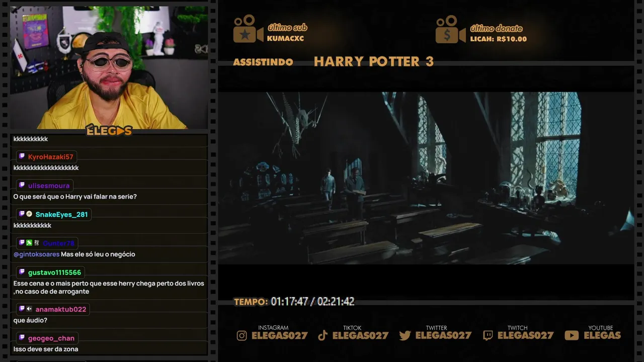Click the último sub label
This screenshot has width=644, height=362.
(x=287, y=28)
